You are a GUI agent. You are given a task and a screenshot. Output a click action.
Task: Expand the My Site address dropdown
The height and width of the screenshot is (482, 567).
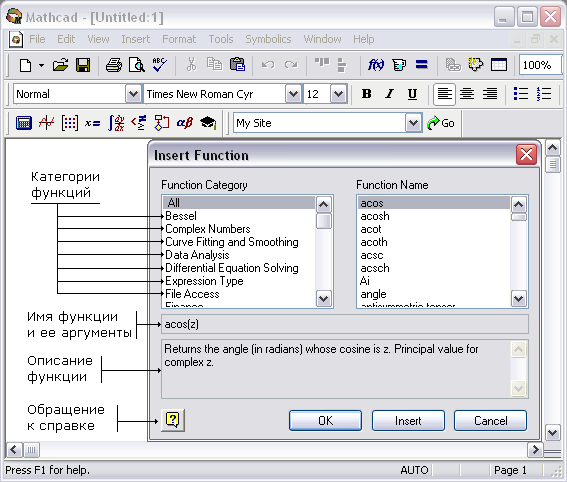[413, 123]
